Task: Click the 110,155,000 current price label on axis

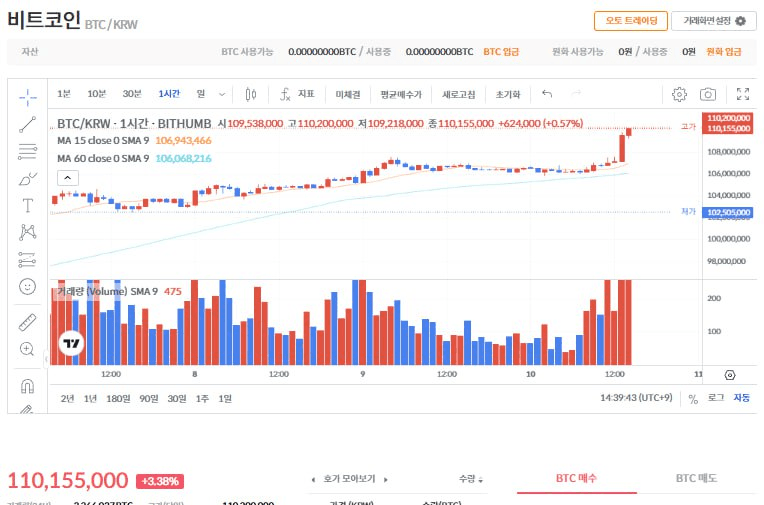Action: [x=728, y=129]
